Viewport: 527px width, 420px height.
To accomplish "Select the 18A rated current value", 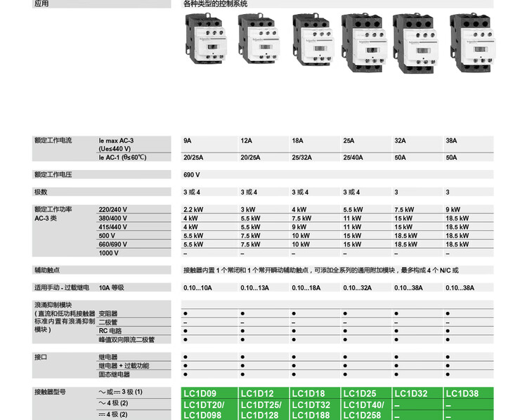I will (297, 140).
